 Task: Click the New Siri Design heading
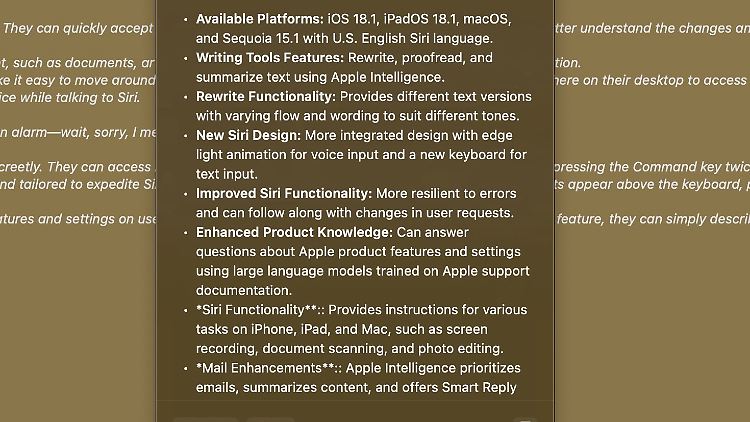pos(248,135)
